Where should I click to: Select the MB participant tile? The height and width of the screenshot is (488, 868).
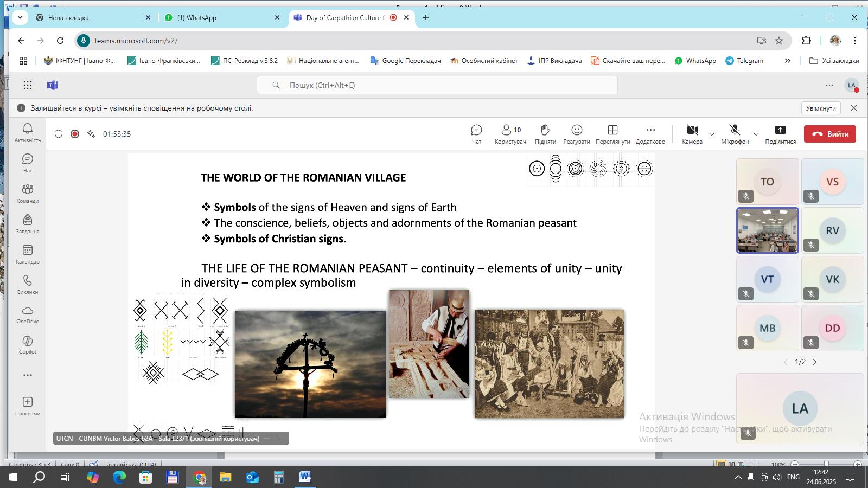tap(768, 328)
